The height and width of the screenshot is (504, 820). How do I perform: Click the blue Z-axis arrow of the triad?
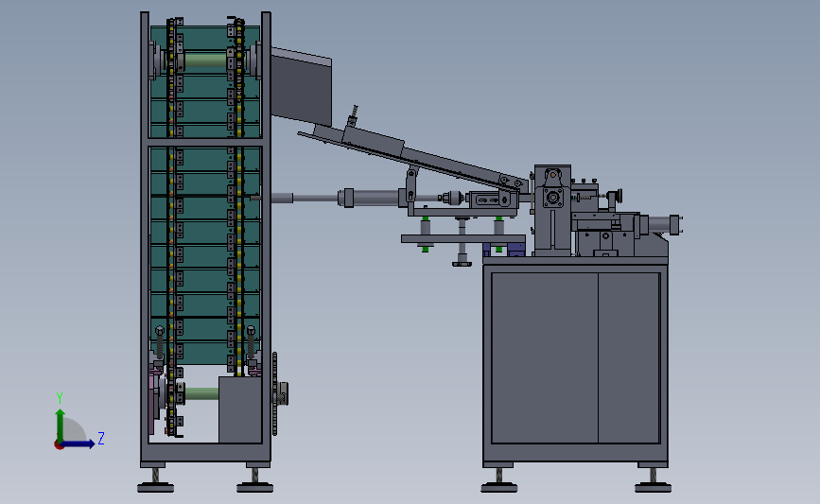pos(79,443)
